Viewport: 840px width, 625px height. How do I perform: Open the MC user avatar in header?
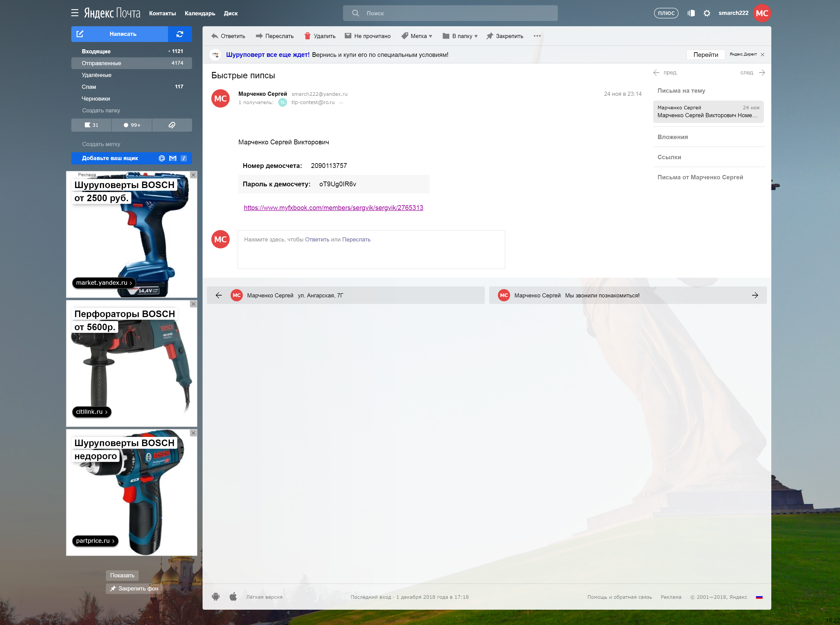pos(762,13)
